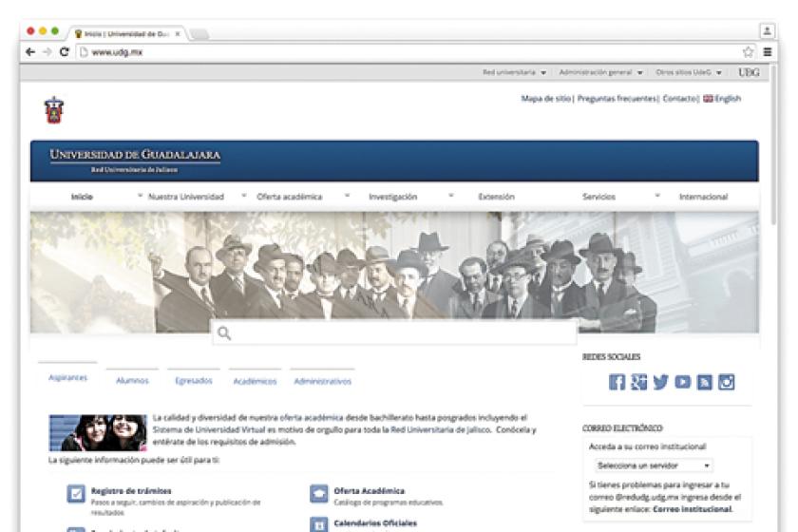This screenshot has width=798, height=532.
Task: Reload the page with the refresh icon
Action: coord(65,52)
